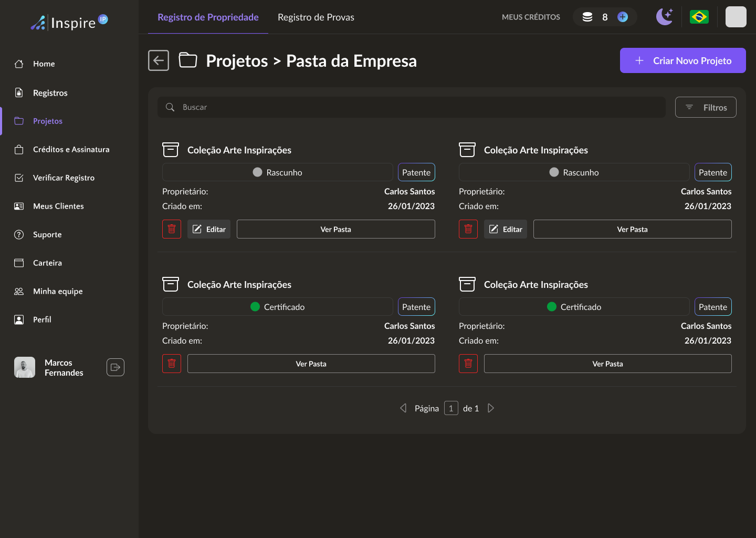Screen dimensions: 756x538
Task: Click the logout icon next to Marcos Fernandes
Action: point(115,367)
